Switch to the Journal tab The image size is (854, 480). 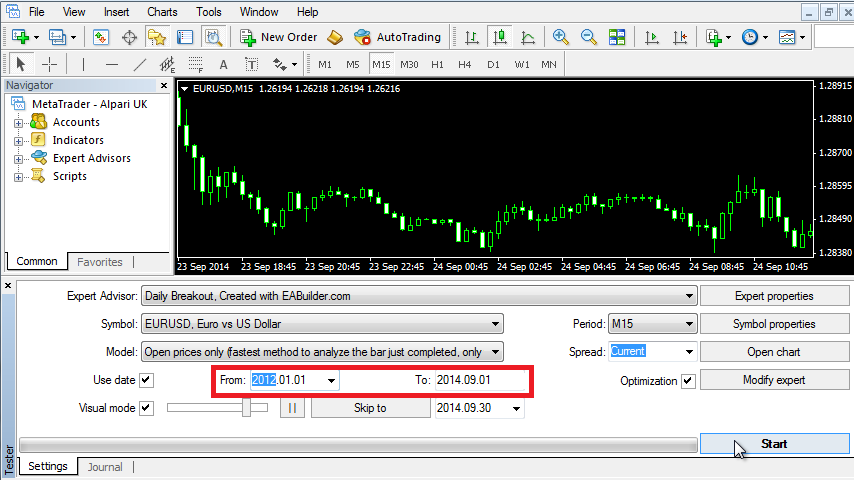[x=105, y=467]
